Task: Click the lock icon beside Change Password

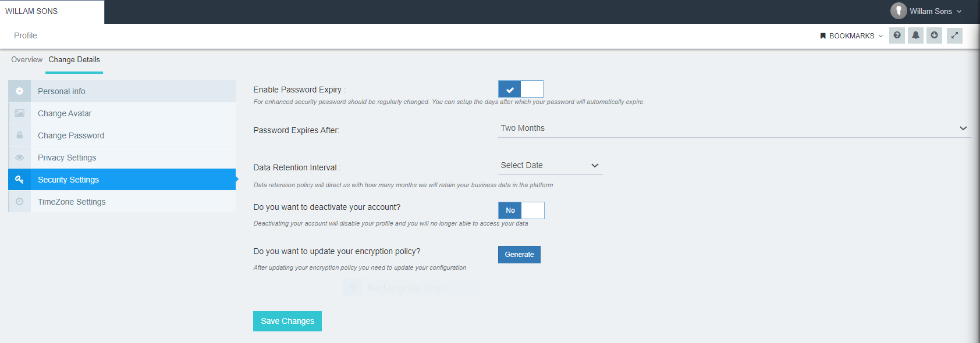Action: tap(19, 135)
